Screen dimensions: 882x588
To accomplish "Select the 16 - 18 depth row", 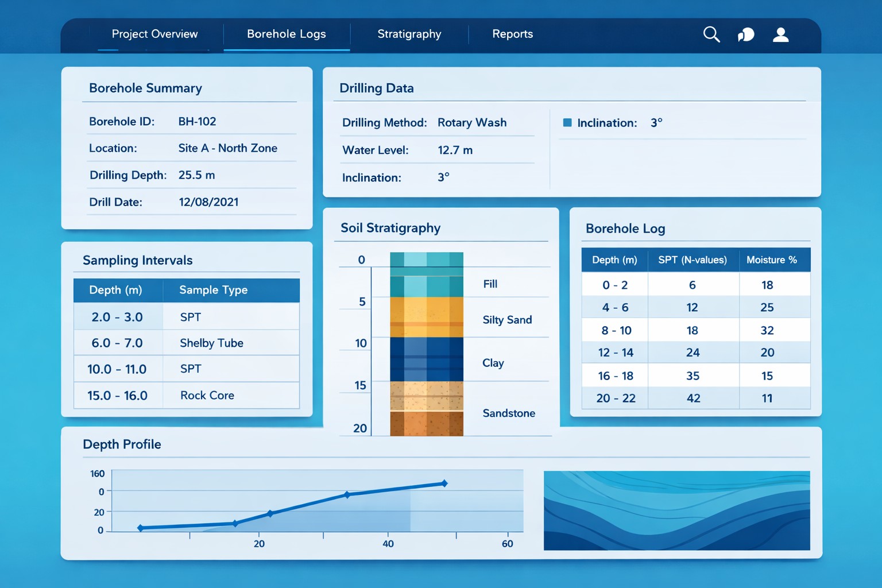I will pyautogui.click(x=695, y=375).
